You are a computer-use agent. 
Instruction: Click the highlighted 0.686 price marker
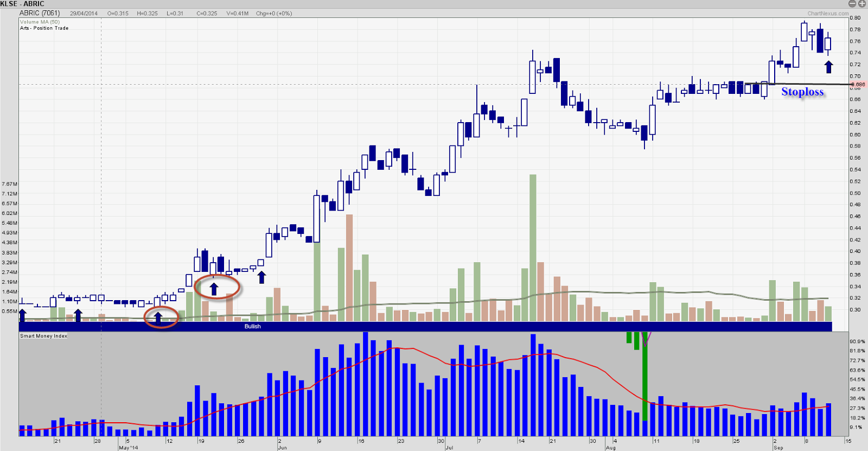click(x=858, y=84)
